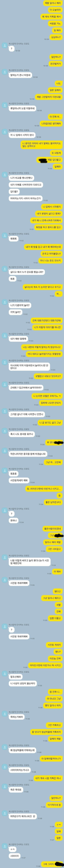This screenshot has height=868, width=64.
Task: Select the white bubble '후달리니까 논점 이동하네'
Action: pos(23,108)
